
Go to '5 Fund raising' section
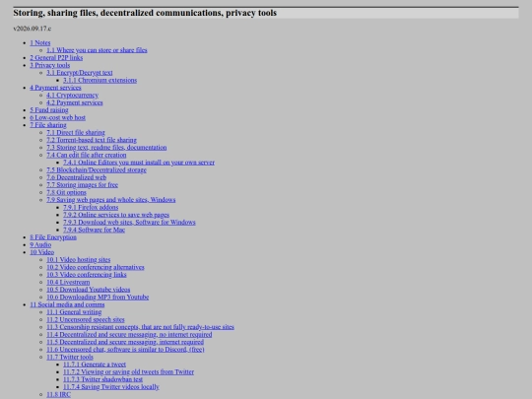click(49, 110)
